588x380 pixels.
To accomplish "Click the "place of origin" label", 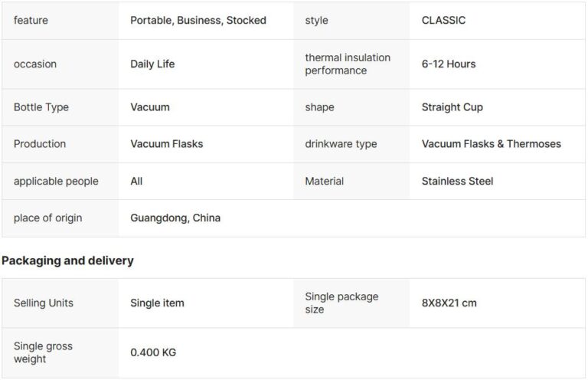I will 47,218.
